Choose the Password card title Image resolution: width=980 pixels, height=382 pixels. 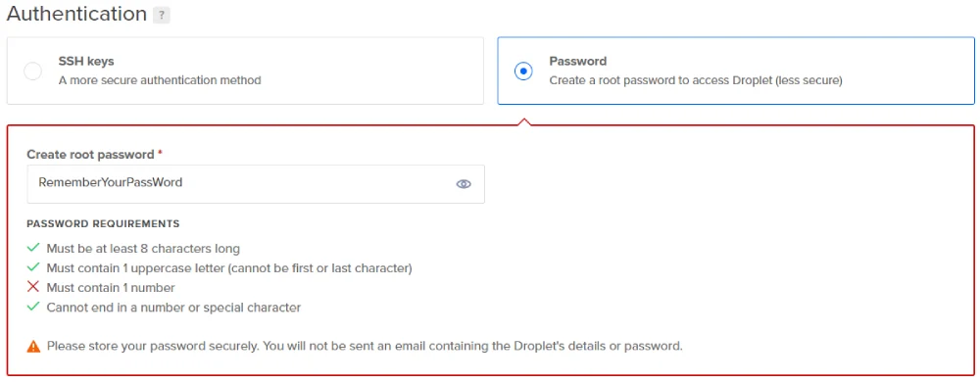point(578,61)
